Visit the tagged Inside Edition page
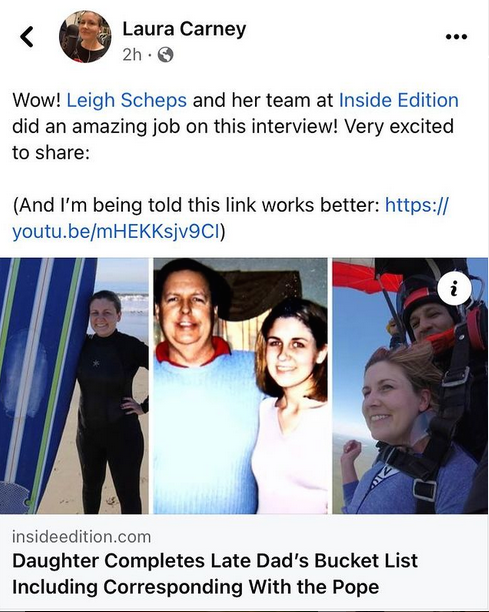 coord(398,100)
